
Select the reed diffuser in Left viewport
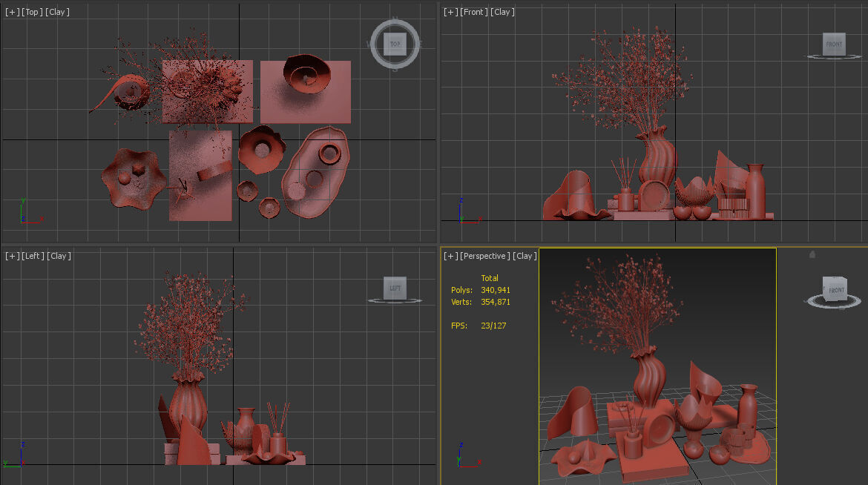(277, 429)
